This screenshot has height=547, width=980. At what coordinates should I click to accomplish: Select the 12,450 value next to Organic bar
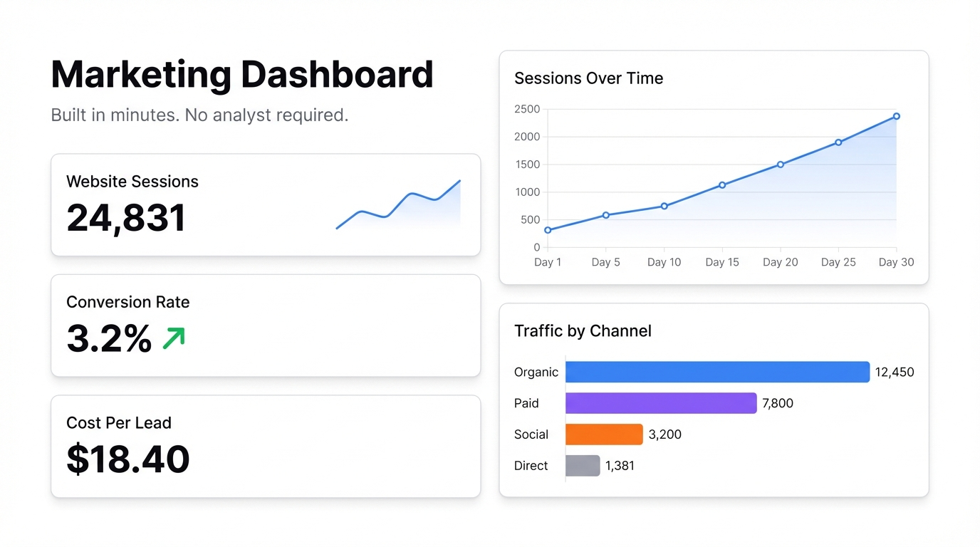pyautogui.click(x=895, y=372)
